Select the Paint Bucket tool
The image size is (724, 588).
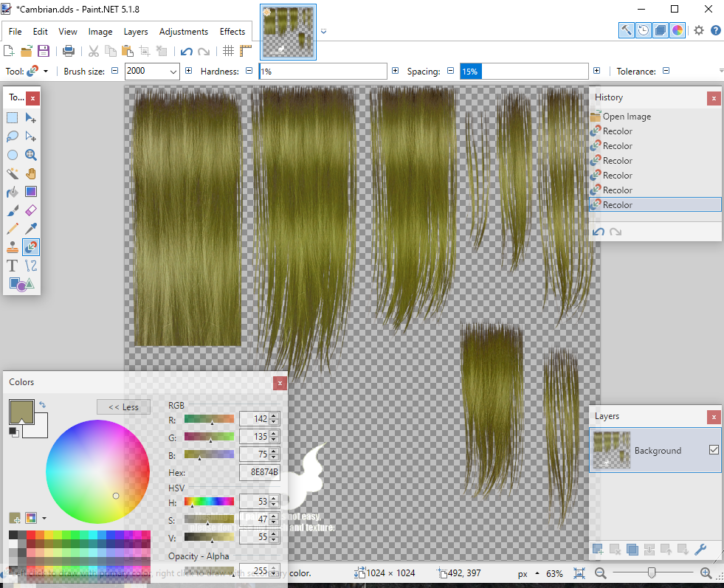[13, 192]
